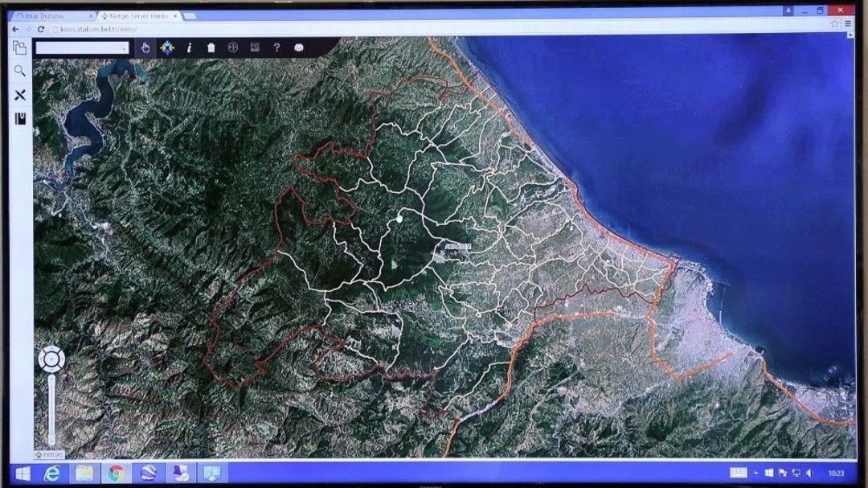Open the Chrome menu hamburger button
The image size is (868, 488).
tap(848, 24)
